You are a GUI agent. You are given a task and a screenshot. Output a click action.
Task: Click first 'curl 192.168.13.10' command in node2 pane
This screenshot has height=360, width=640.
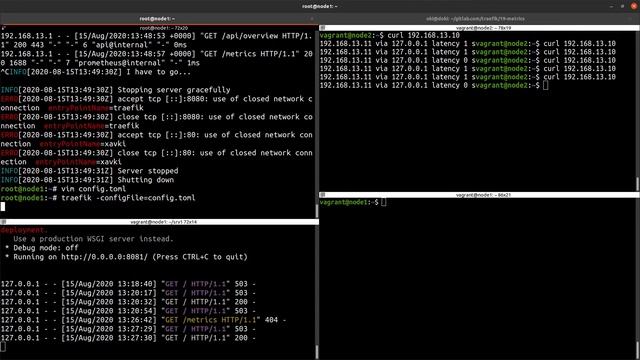coord(423,35)
